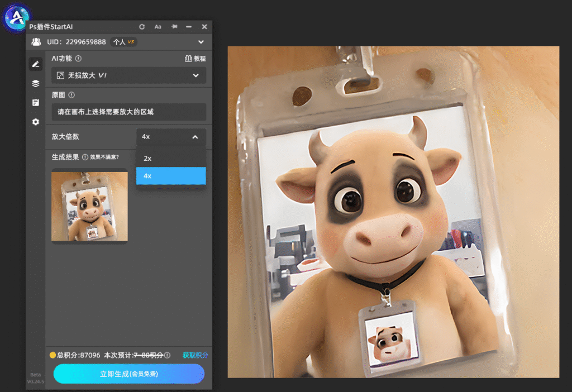The width and height of the screenshot is (572, 392).
Task: Open the 获取积分 link
Action: click(x=195, y=355)
